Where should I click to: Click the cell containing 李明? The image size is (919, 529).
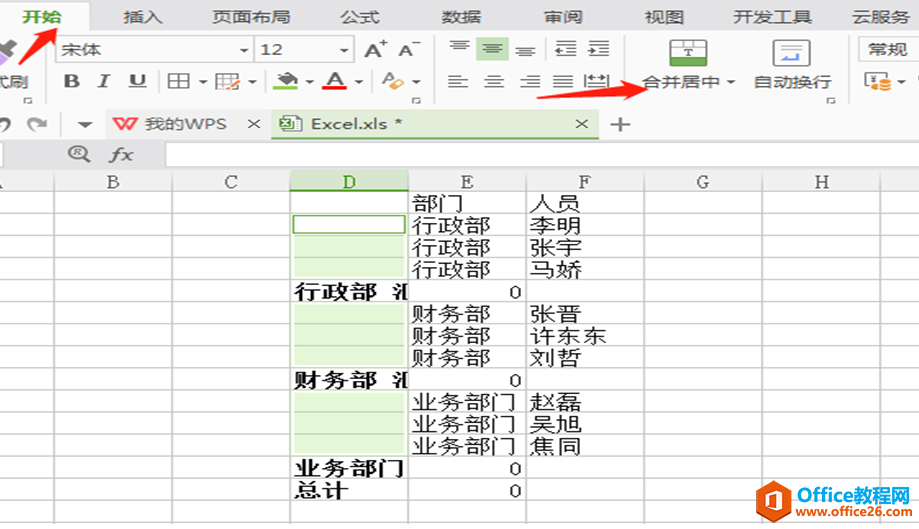(x=585, y=225)
